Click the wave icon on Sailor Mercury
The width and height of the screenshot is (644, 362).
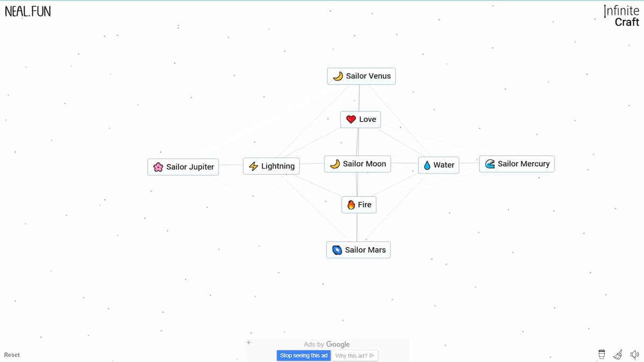pyautogui.click(x=489, y=164)
